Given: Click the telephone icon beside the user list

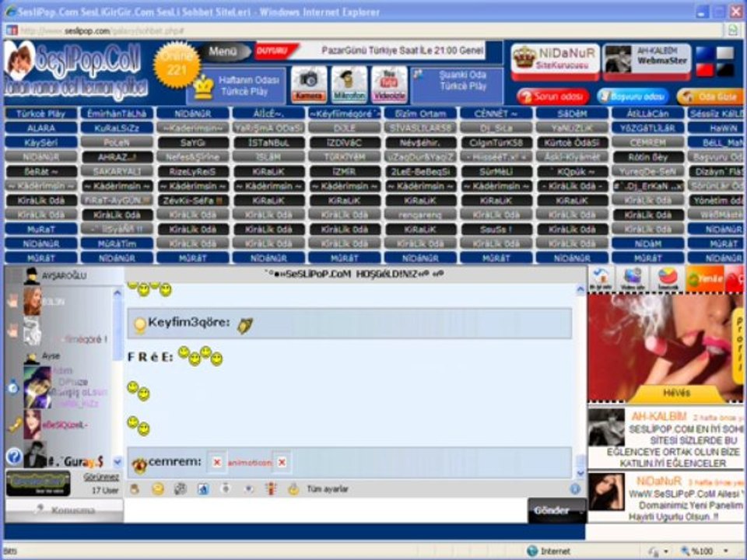Looking at the screenshot, I should point(15,425).
